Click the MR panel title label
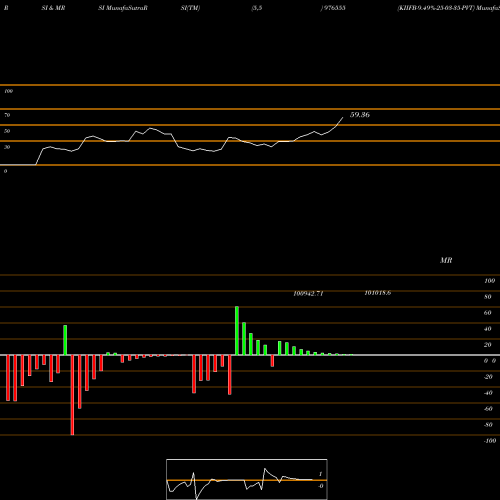 click(x=446, y=260)
